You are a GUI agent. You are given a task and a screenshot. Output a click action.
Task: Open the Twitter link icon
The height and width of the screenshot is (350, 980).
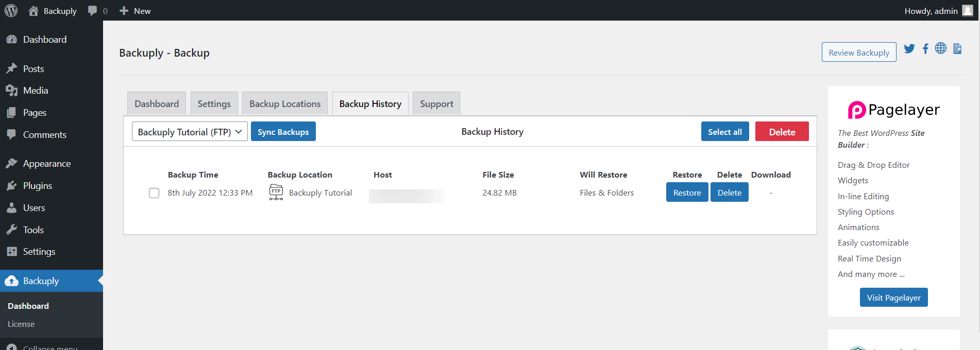click(909, 48)
